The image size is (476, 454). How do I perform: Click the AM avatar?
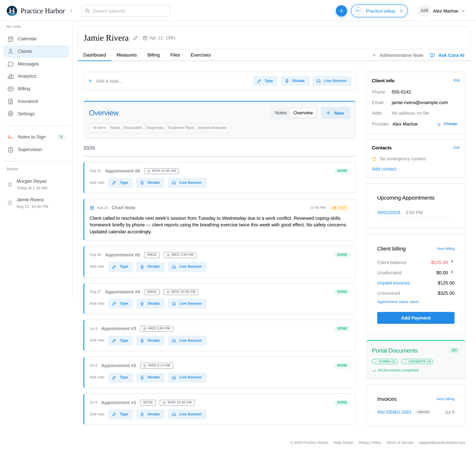[x=424, y=11]
